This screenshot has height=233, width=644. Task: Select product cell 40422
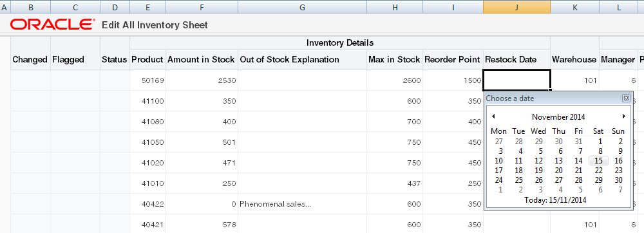[148, 204]
